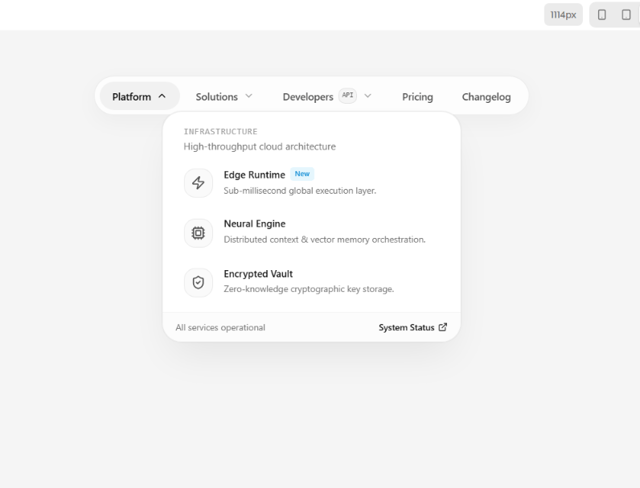Click the chevron next to Developers

click(368, 96)
